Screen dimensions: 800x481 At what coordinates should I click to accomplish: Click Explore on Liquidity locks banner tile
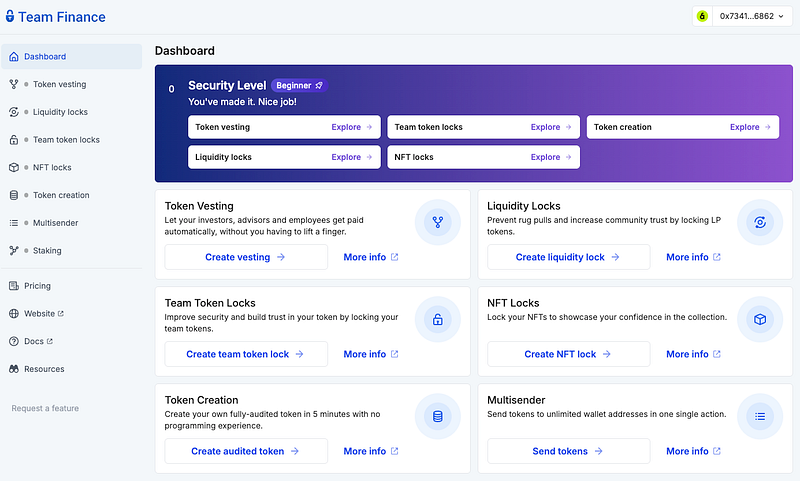point(352,157)
